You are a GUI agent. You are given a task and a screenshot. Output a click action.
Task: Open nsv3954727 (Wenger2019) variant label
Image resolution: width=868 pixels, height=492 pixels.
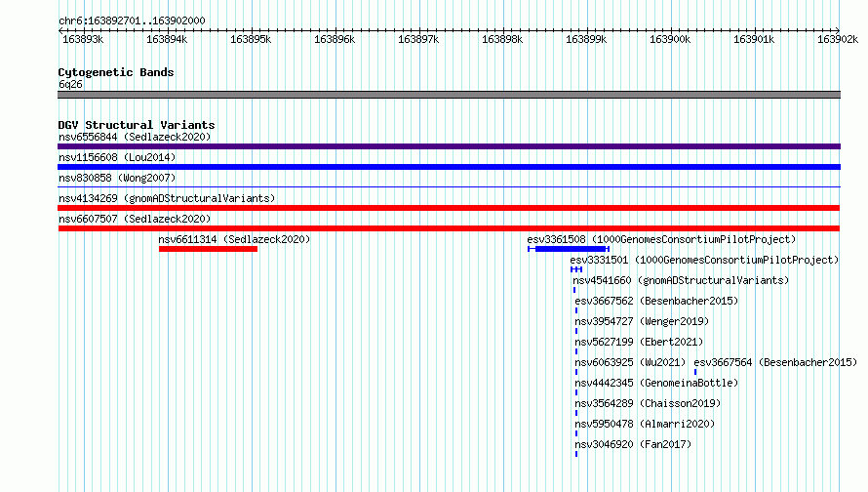(x=642, y=321)
